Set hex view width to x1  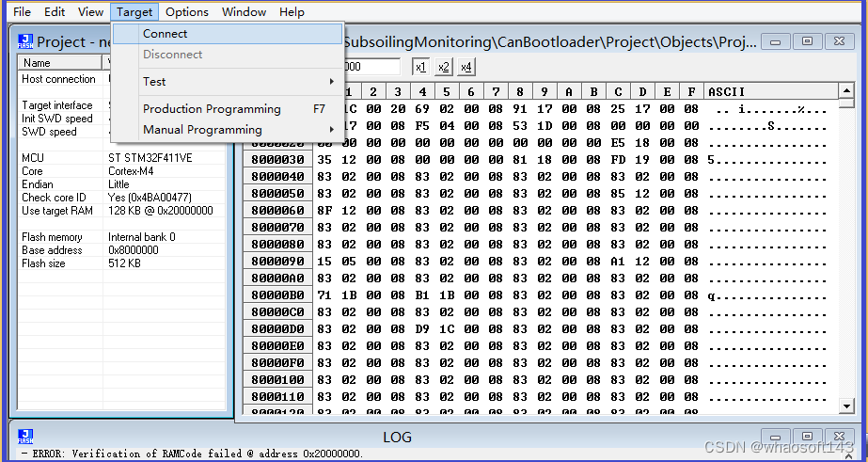coord(420,67)
